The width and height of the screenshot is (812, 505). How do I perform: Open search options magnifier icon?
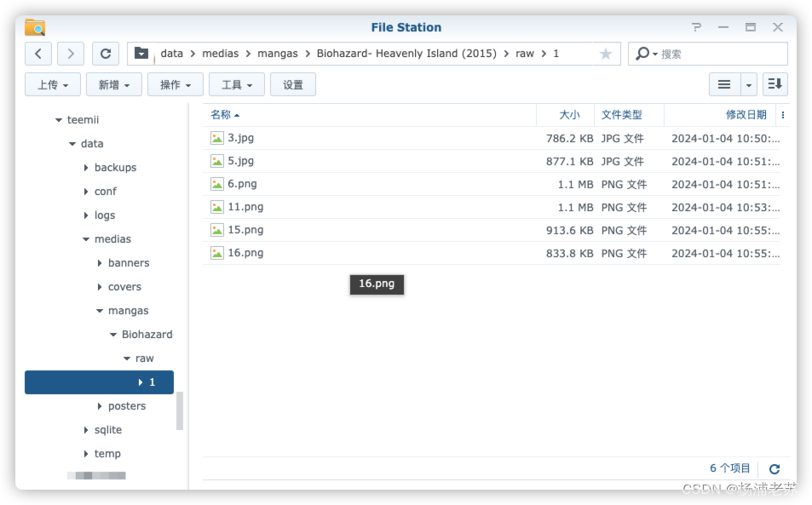[x=646, y=54]
